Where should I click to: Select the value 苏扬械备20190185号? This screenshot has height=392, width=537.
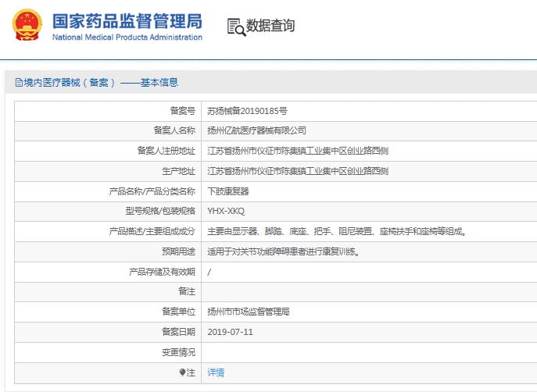point(247,111)
